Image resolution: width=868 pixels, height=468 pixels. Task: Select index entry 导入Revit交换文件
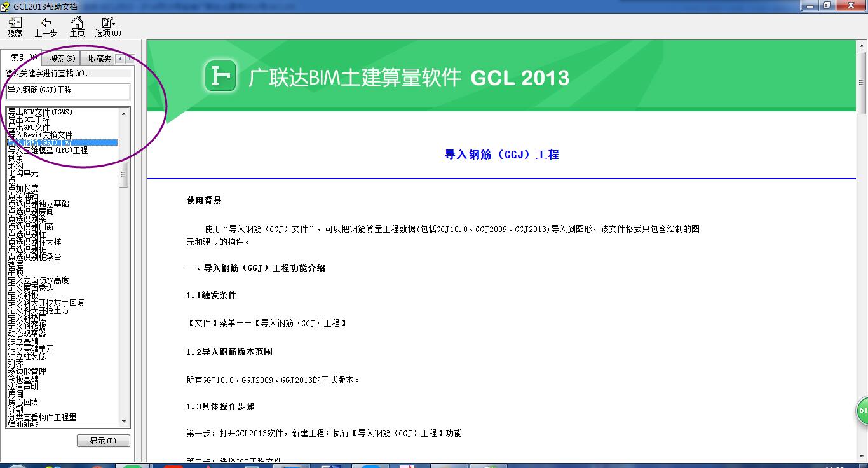pyautogui.click(x=40, y=135)
